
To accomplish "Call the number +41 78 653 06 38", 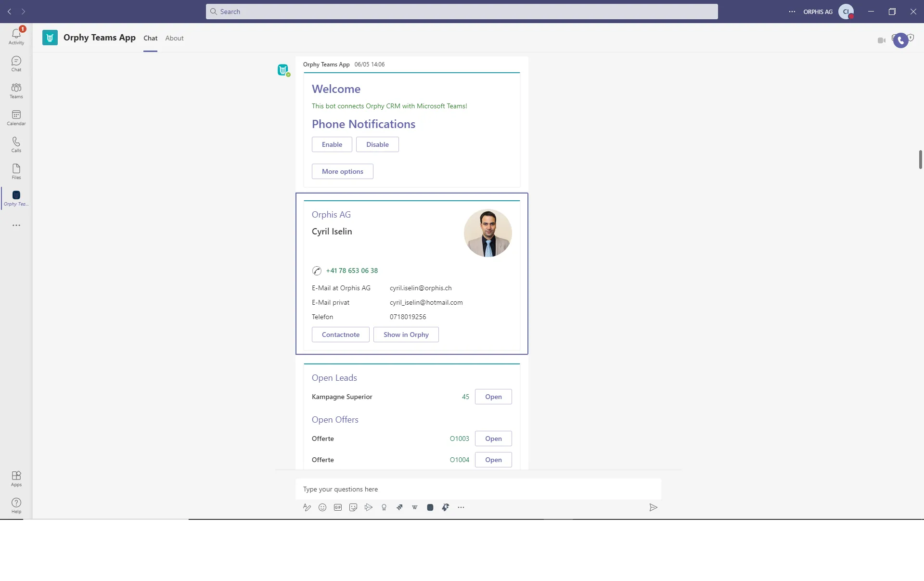I will coord(352,271).
